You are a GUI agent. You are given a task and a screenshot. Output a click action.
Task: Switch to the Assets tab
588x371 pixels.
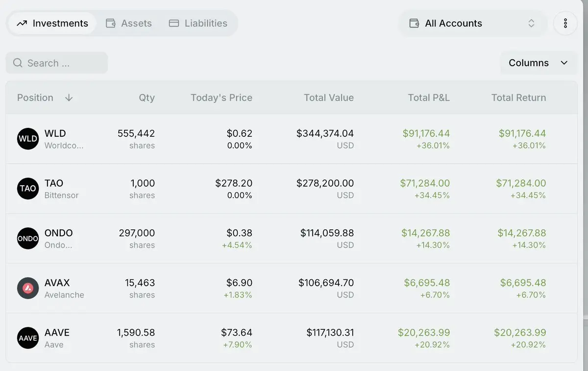(x=129, y=23)
